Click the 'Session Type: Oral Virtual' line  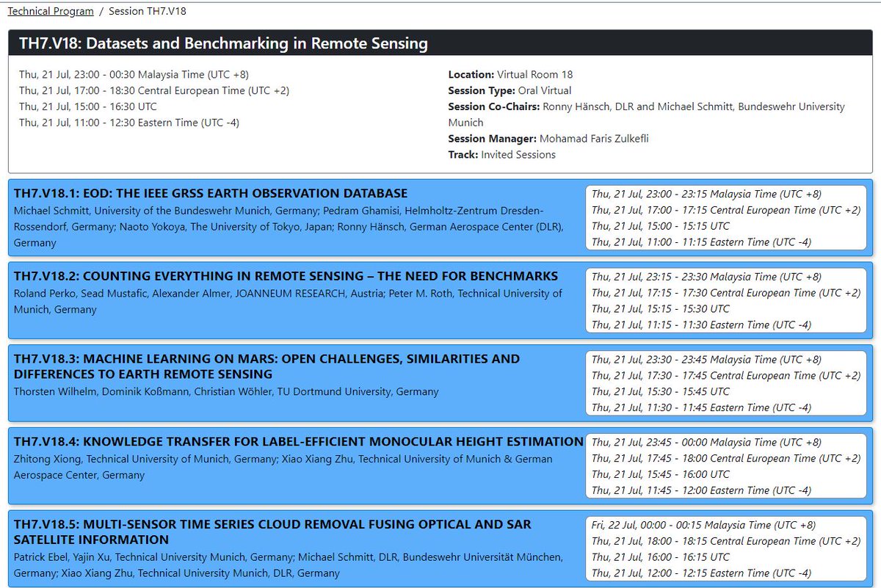point(510,90)
